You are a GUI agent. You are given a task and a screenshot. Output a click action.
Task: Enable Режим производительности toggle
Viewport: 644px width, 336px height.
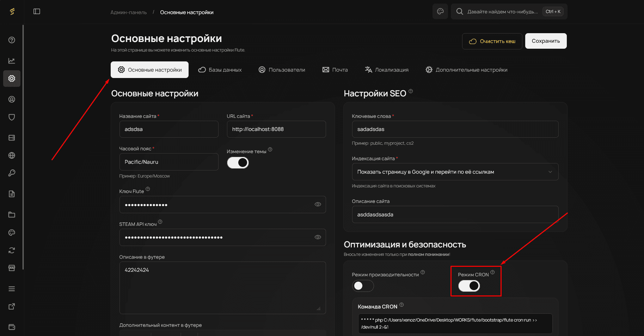(363, 286)
